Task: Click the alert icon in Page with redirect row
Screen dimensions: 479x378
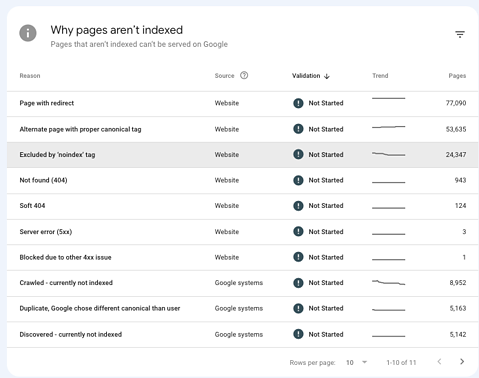Action: [x=298, y=103]
